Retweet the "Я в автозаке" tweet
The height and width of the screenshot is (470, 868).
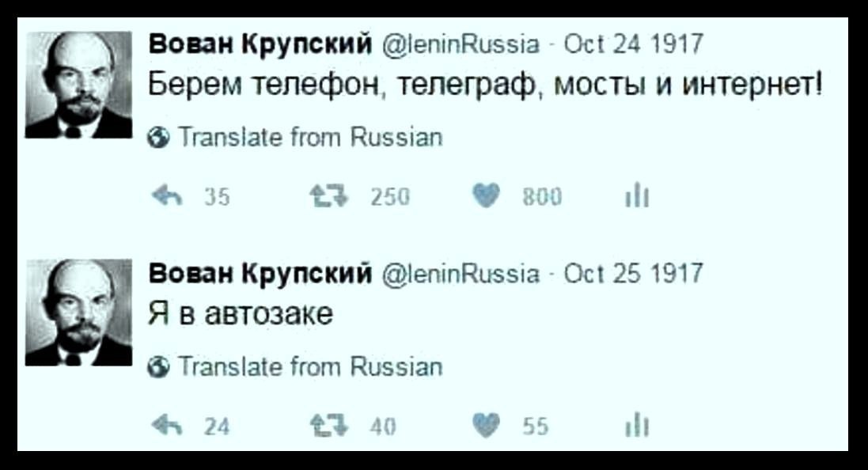coord(346,427)
